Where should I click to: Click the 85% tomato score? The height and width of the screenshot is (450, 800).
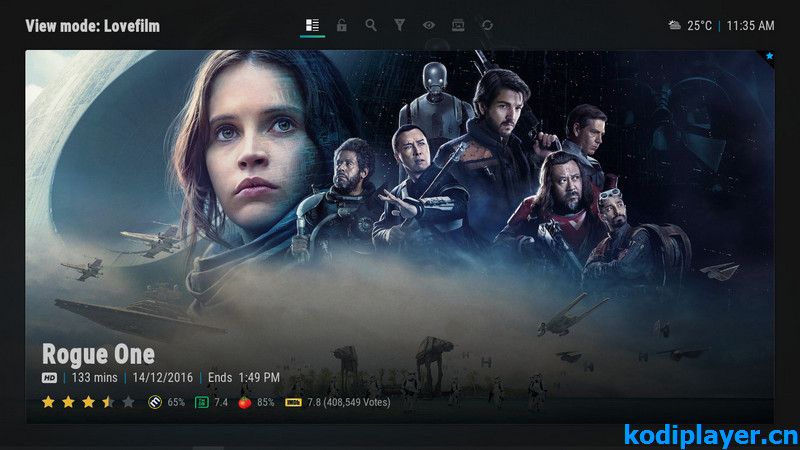265,403
